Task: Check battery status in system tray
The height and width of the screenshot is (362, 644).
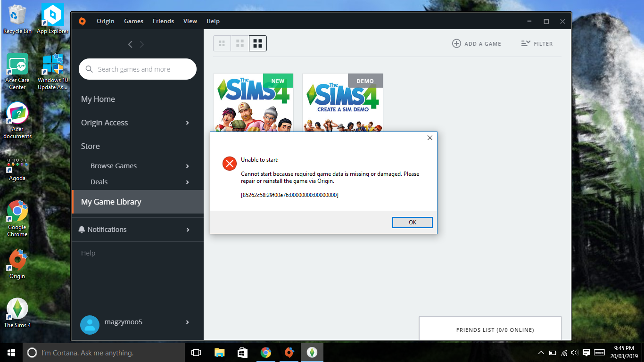Action: click(x=553, y=353)
